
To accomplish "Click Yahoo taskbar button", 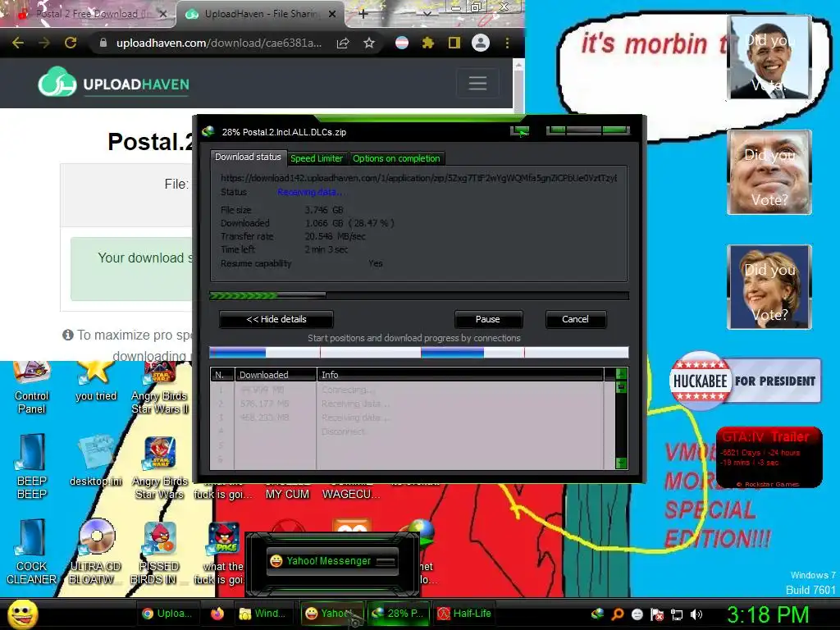I will [331, 614].
